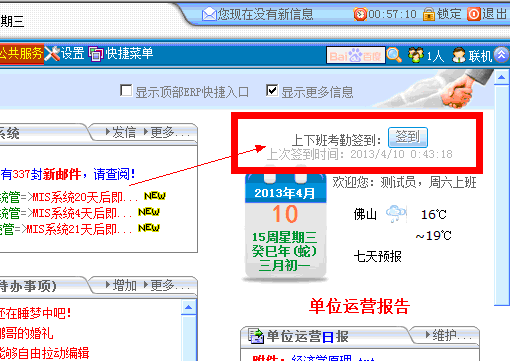
Task: Open the 七天预报 forecast link
Action: pyautogui.click(x=378, y=257)
